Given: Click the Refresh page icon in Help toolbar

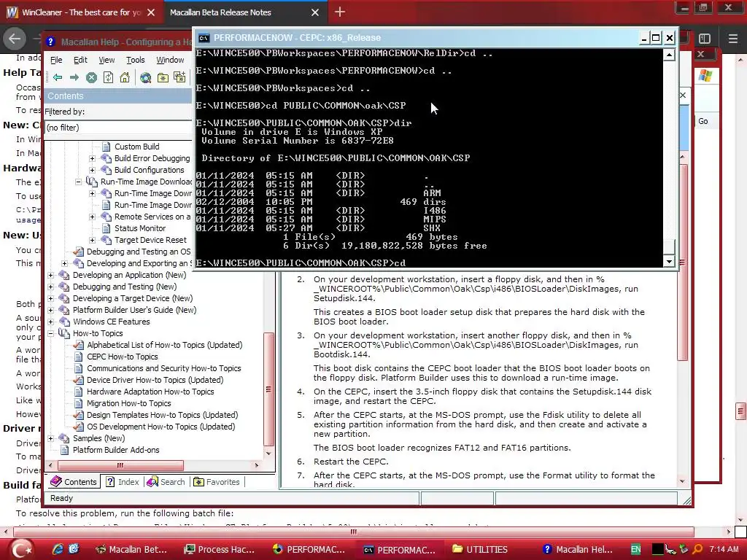Looking at the screenshot, I should (108, 77).
